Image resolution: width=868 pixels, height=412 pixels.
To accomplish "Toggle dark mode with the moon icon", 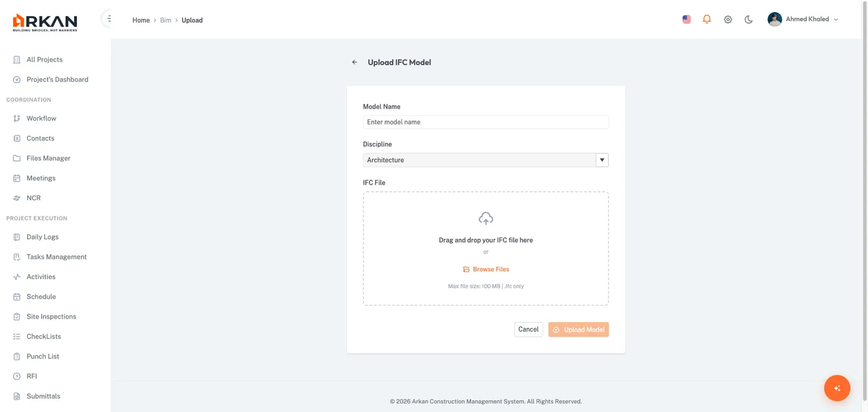I will (x=748, y=19).
